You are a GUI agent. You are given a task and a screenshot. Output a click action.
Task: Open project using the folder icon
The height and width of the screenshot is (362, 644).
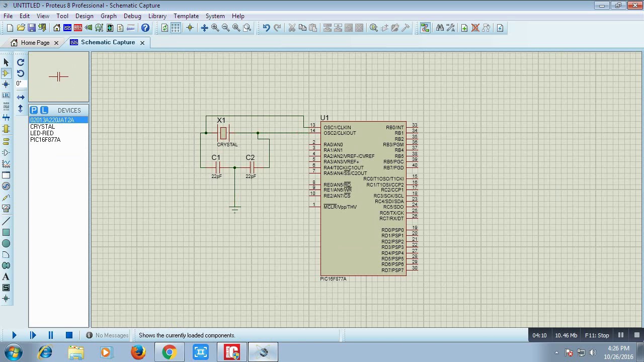pyautogui.click(x=21, y=28)
